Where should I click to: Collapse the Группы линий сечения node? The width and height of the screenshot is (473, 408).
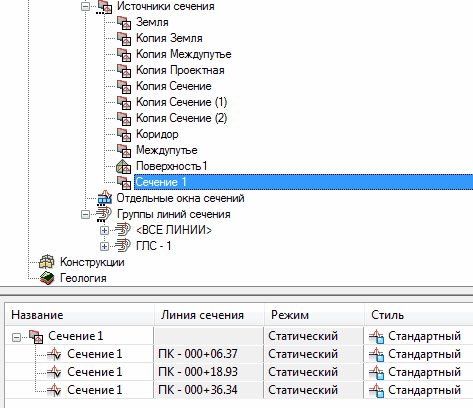[x=85, y=214]
